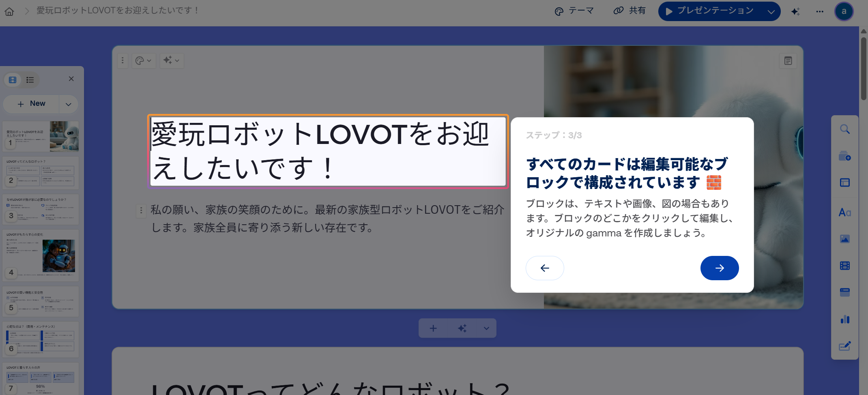Select slide 1 thumbnail in sidebar
The height and width of the screenshot is (395, 868).
pyautogui.click(x=41, y=136)
